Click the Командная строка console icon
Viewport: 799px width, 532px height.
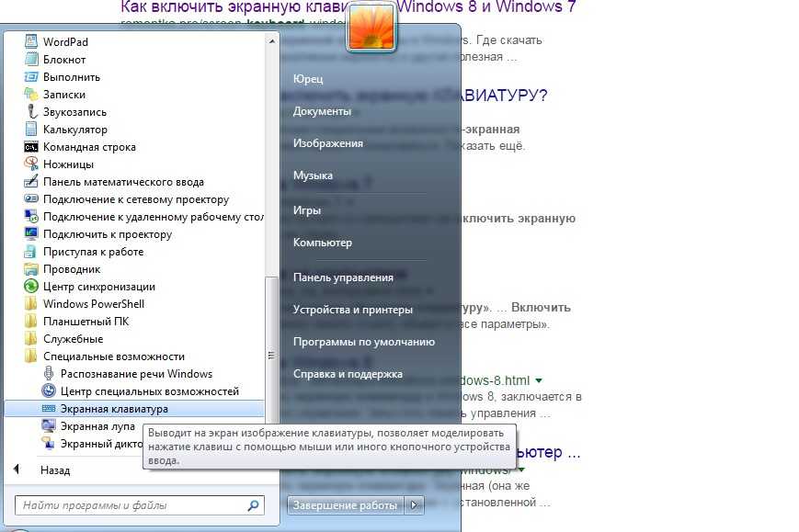point(31,147)
